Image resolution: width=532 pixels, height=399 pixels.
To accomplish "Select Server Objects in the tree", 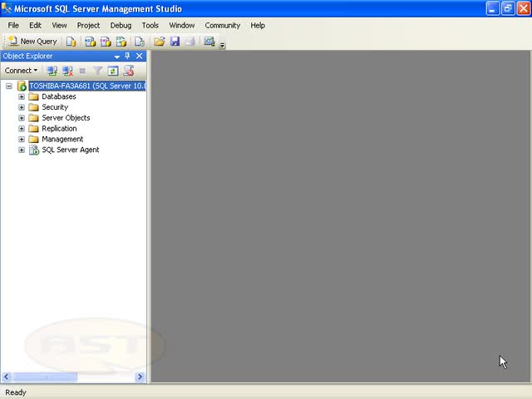I will tap(66, 118).
